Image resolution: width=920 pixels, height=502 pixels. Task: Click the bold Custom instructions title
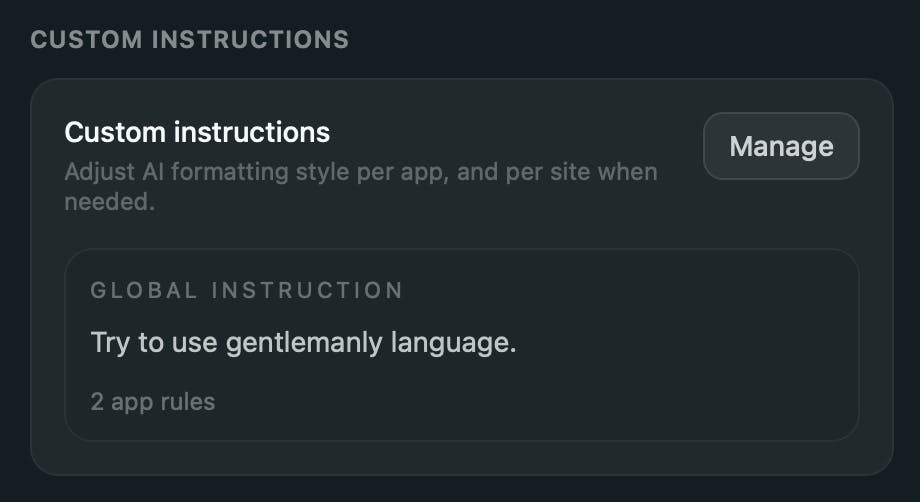click(197, 131)
